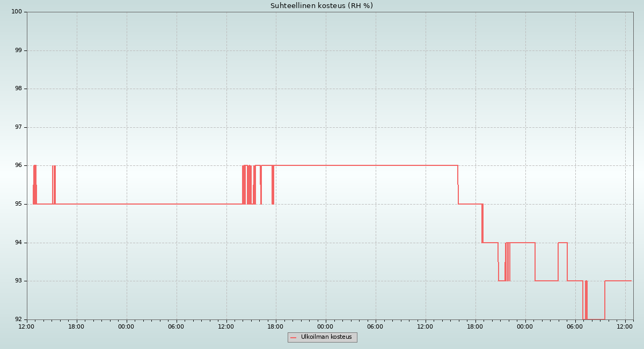Select the 98 y-axis tick label
Image resolution: width=644 pixels, height=349 pixels.
(18, 89)
